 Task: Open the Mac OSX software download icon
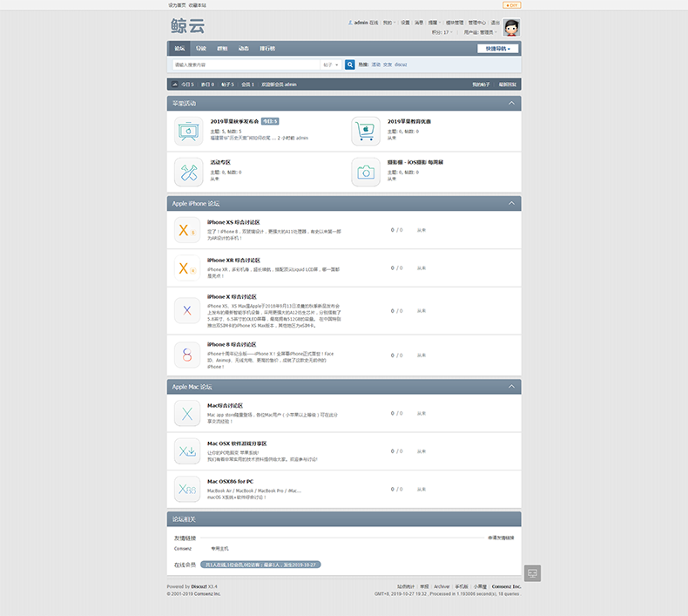187,451
